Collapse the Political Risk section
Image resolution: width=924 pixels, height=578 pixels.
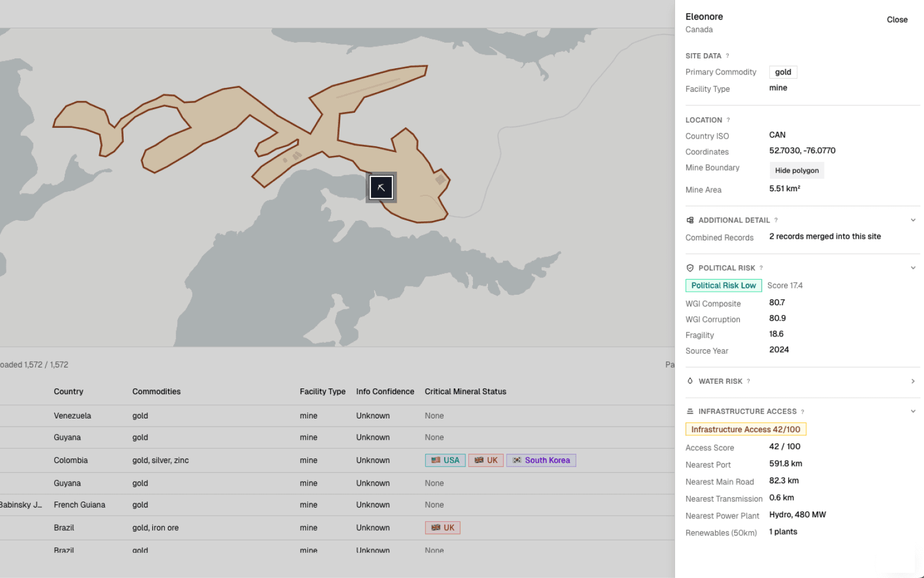(x=912, y=268)
